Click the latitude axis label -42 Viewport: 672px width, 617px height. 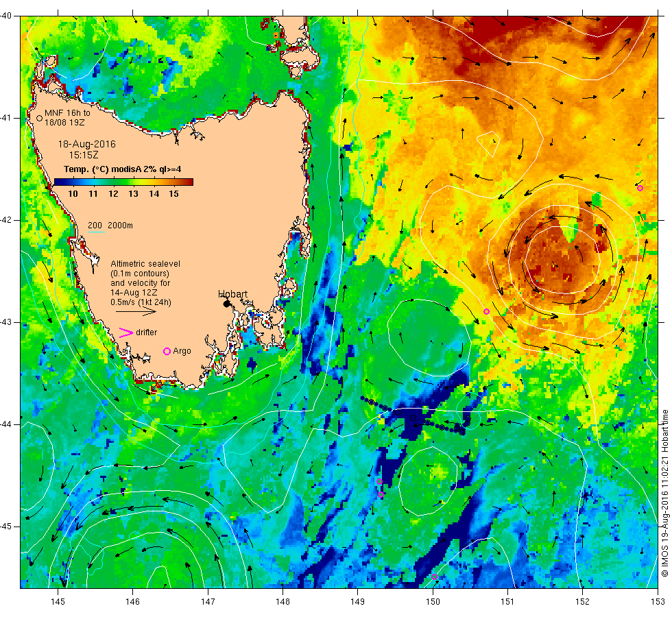coord(7,220)
